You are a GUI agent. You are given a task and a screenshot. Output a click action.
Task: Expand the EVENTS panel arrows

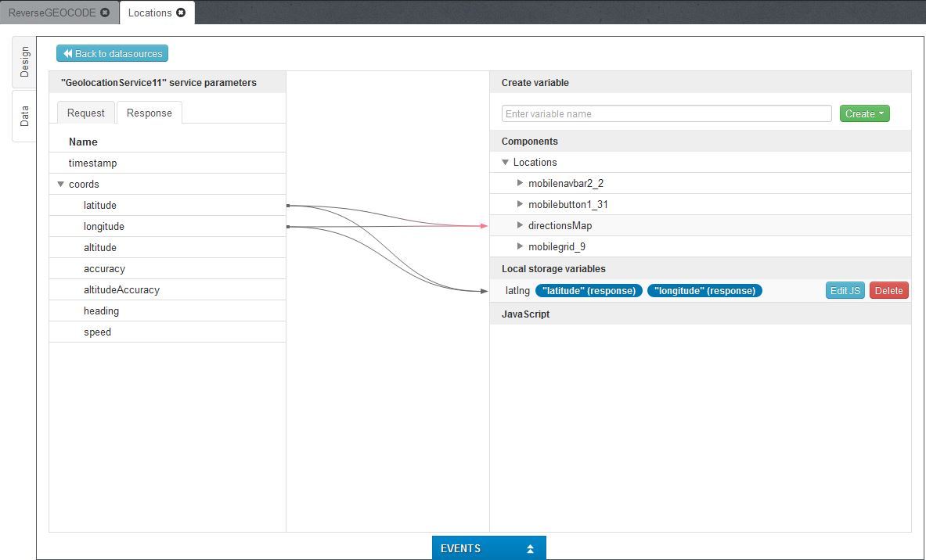click(x=530, y=548)
